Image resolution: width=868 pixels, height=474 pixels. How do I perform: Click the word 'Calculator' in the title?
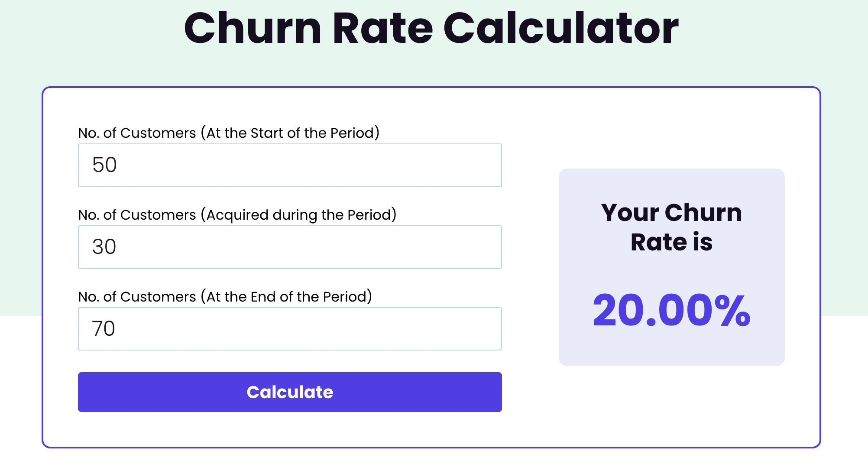point(561,28)
